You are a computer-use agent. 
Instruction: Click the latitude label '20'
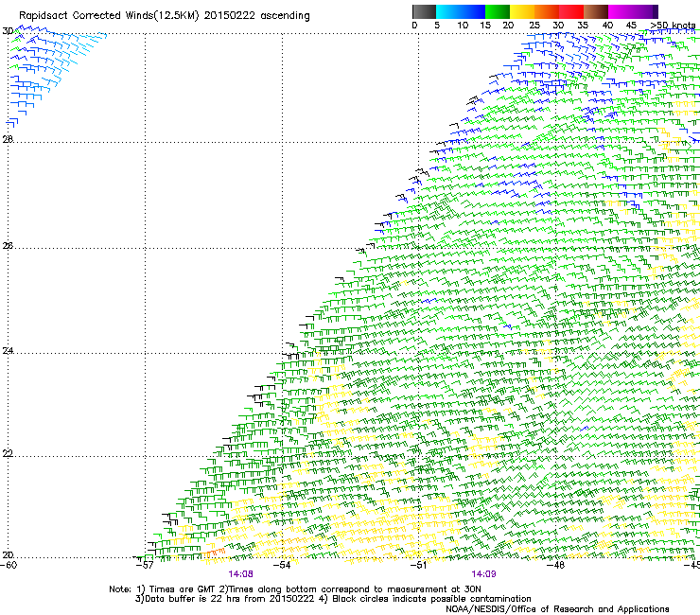8,555
